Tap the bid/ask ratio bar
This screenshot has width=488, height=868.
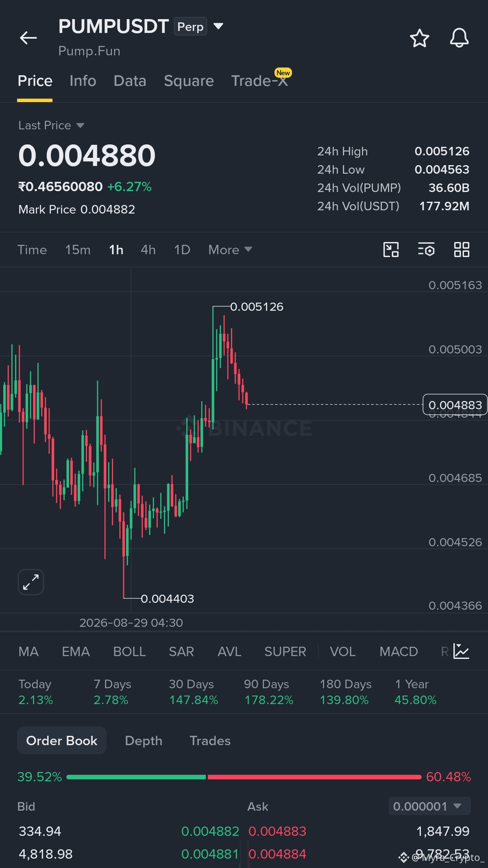(x=244, y=777)
